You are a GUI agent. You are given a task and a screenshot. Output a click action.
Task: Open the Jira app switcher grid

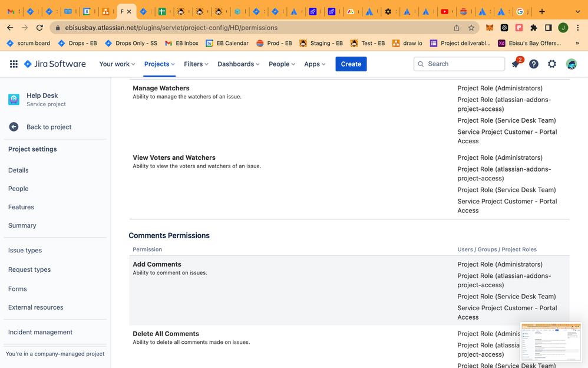pyautogui.click(x=14, y=64)
